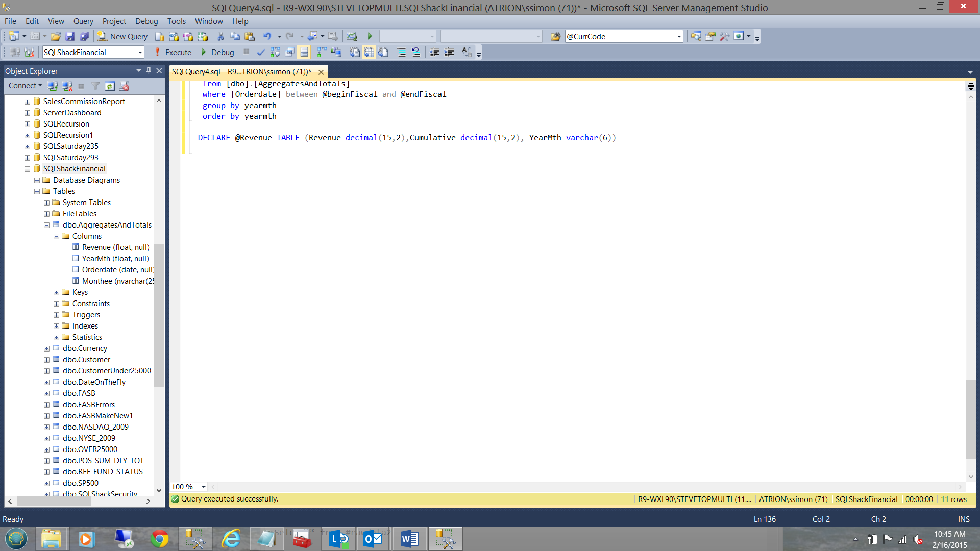Open the Query menu
The height and width of the screenshot is (551, 980).
pos(83,21)
